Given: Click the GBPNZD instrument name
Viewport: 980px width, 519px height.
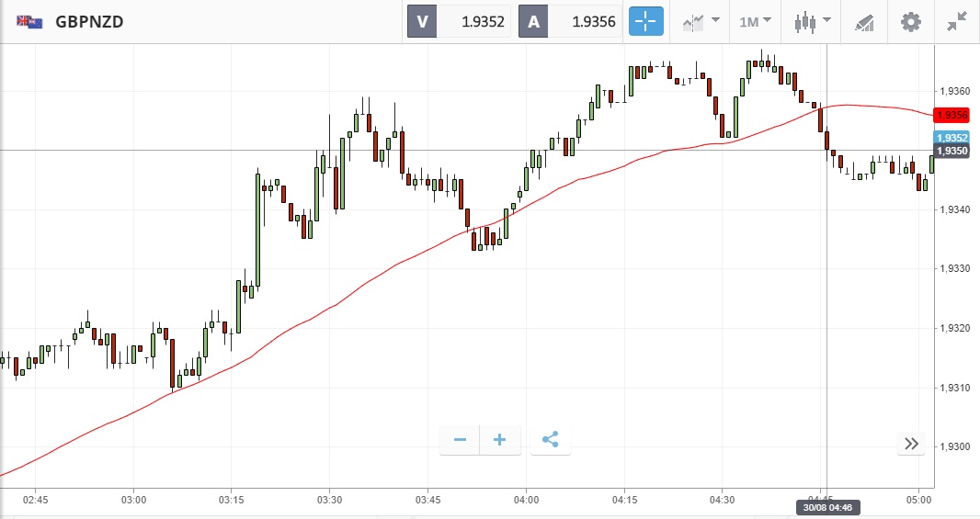Looking at the screenshot, I should click(90, 22).
